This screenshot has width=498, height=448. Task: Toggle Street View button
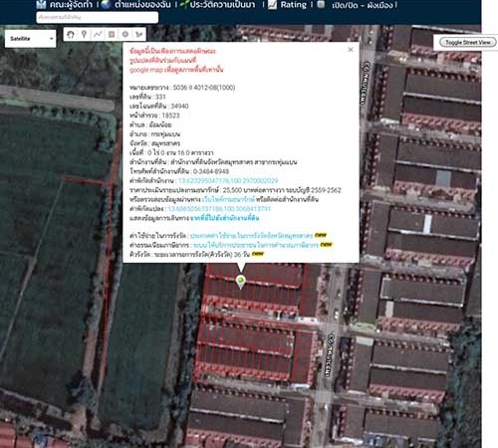tap(467, 42)
